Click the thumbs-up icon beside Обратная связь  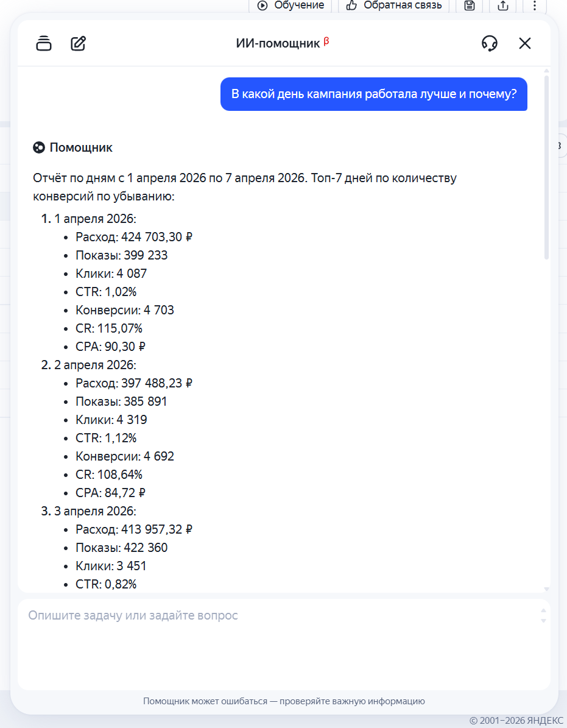352,5
